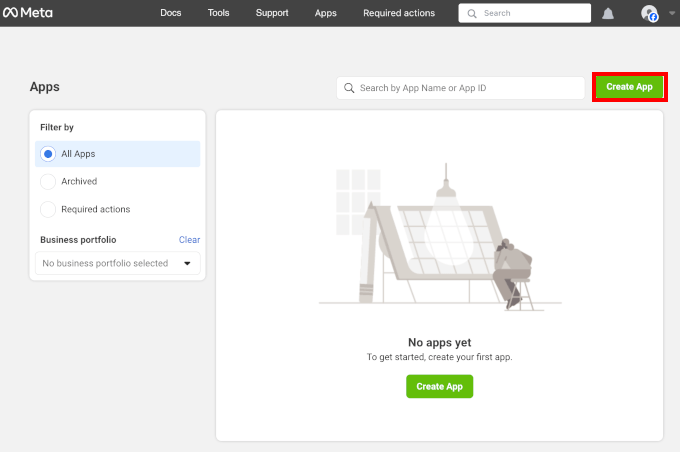Open Required actions in top navigation bar

[399, 13]
